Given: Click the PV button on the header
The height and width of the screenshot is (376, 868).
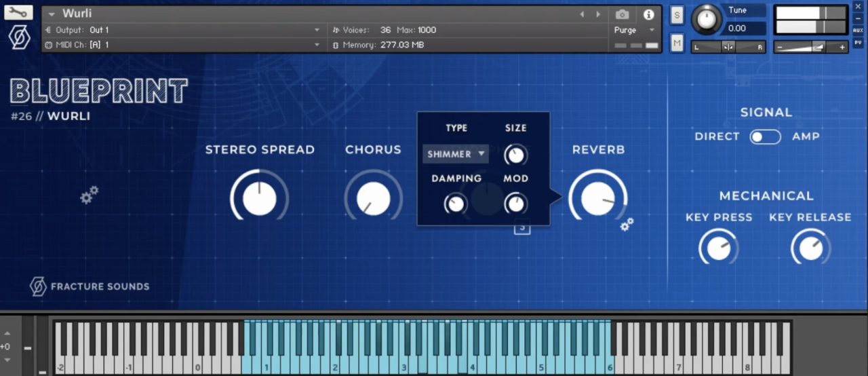Looking at the screenshot, I should point(858,43).
